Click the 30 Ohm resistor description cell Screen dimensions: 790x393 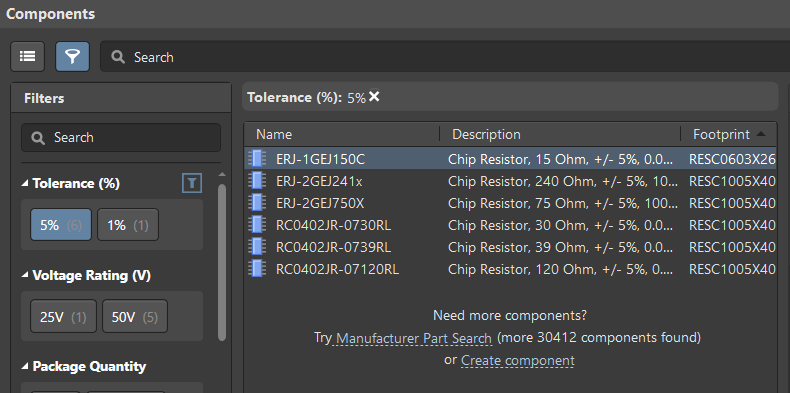click(x=560, y=225)
